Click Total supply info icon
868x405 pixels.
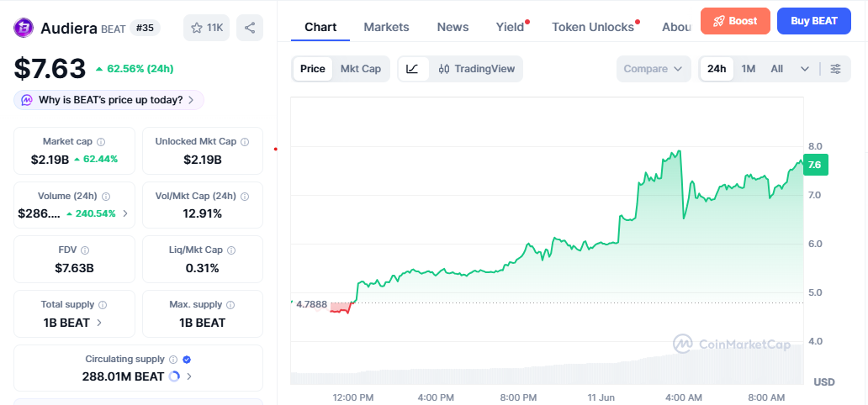tap(103, 305)
